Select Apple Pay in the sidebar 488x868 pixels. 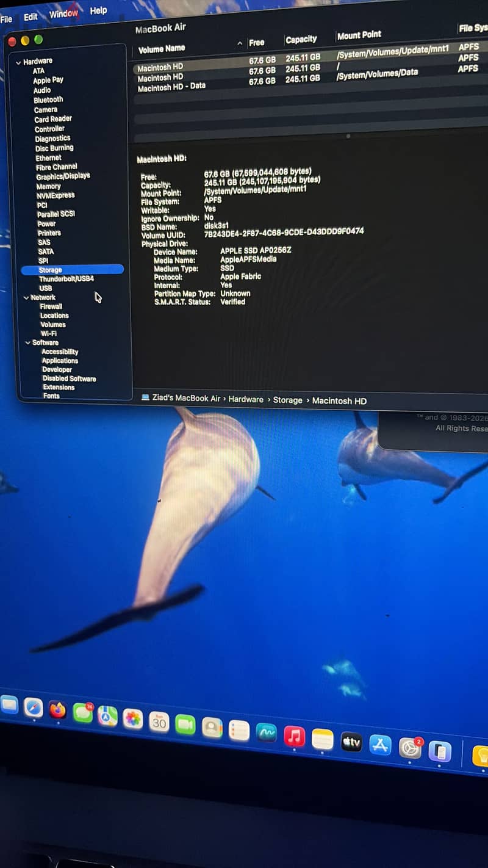(48, 80)
